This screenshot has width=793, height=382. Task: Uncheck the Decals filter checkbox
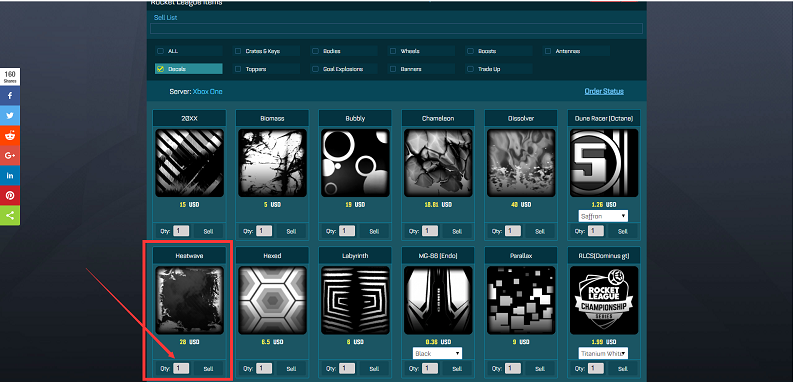click(x=160, y=69)
